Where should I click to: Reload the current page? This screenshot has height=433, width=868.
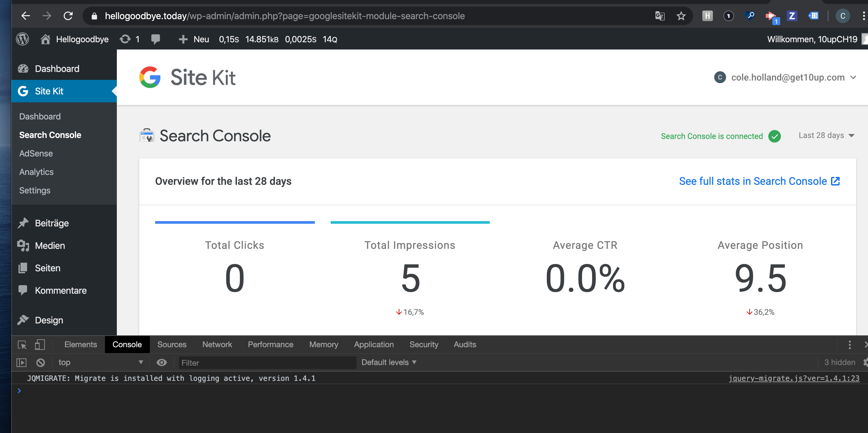click(x=68, y=16)
